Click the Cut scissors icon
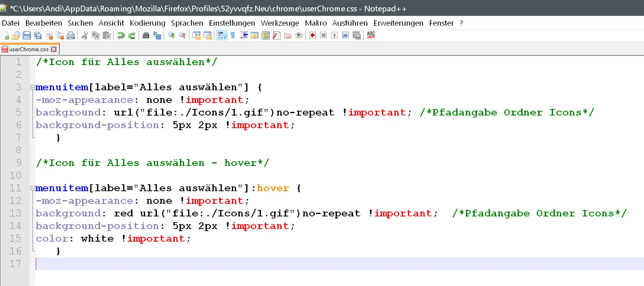 click(x=85, y=36)
